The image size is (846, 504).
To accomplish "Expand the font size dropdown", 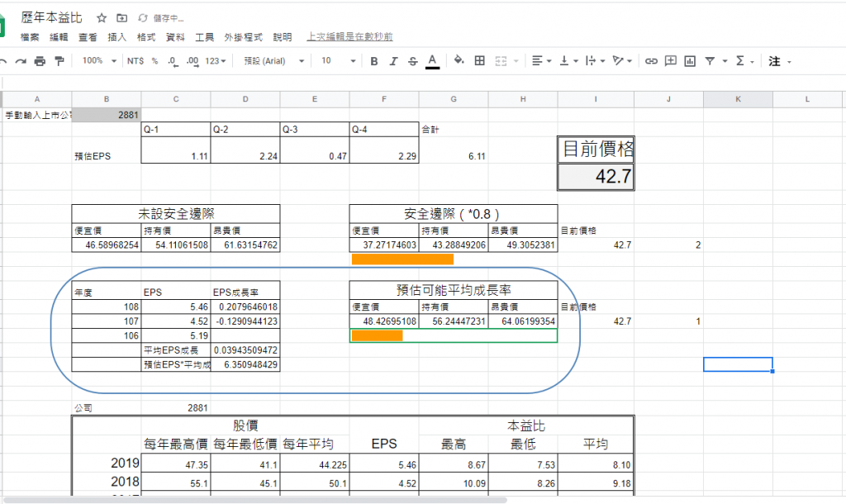I will [x=338, y=61].
